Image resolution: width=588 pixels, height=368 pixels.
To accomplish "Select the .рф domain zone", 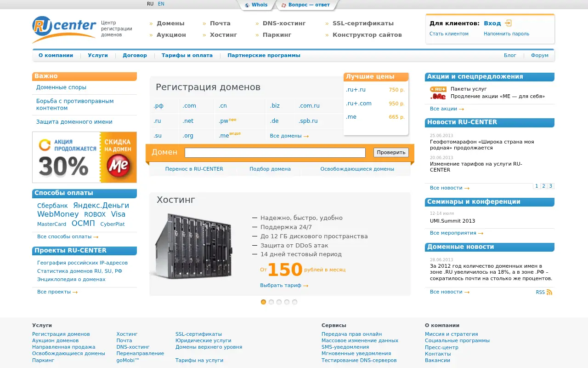I will [158, 106].
